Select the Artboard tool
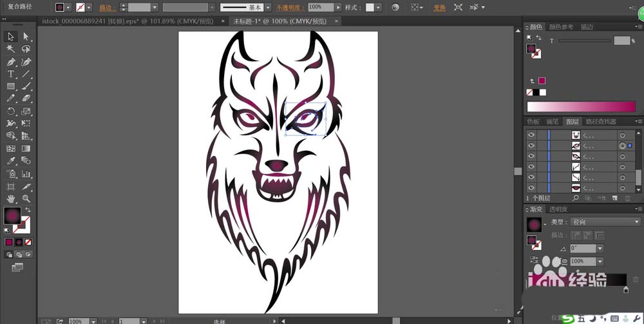644x324 pixels. pos(11,186)
